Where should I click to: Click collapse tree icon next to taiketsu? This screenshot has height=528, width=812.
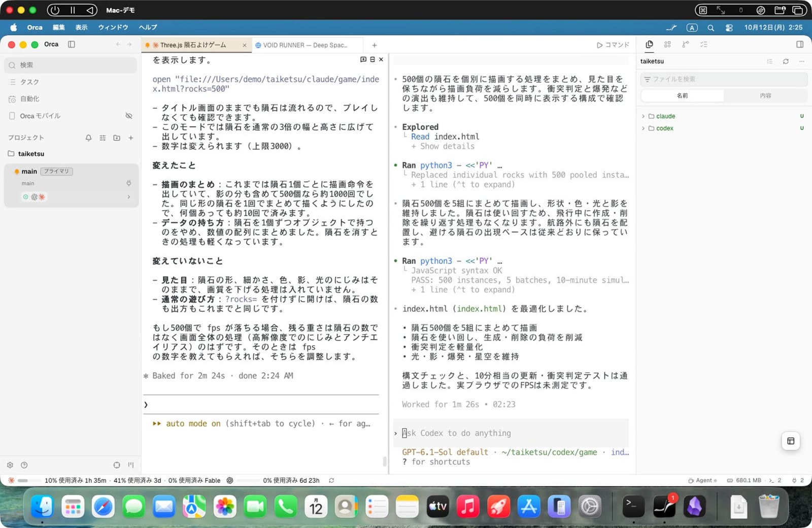click(770, 61)
